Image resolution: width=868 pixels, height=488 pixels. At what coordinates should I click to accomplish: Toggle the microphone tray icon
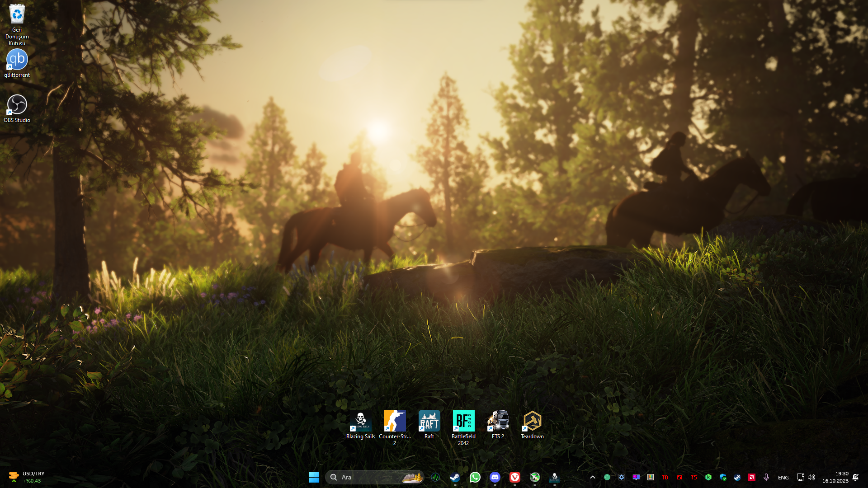click(766, 477)
